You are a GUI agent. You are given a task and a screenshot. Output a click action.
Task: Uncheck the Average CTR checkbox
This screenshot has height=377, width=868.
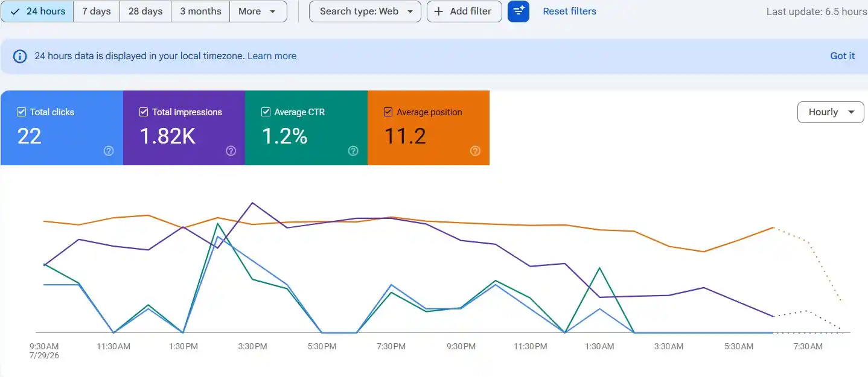[x=266, y=112]
